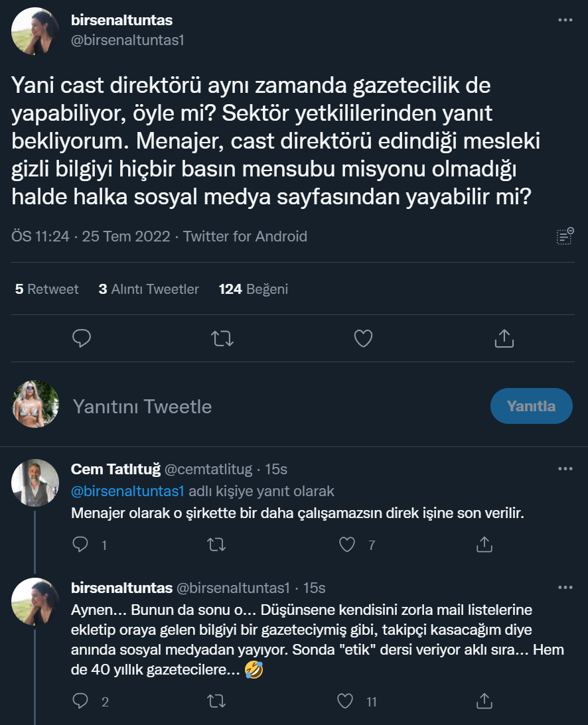
Task: Share the main tweet via share icon
Action: click(504, 338)
